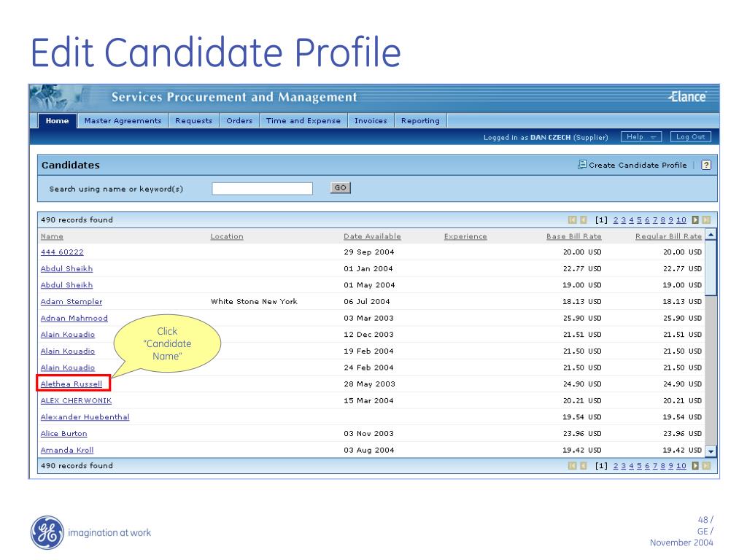
Task: Click the name or keyword search field
Action: click(263, 187)
